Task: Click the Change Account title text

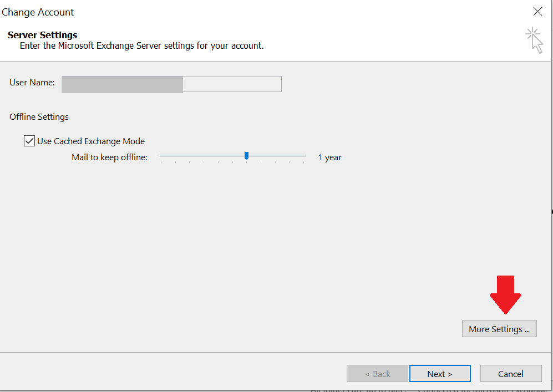Action: click(38, 12)
